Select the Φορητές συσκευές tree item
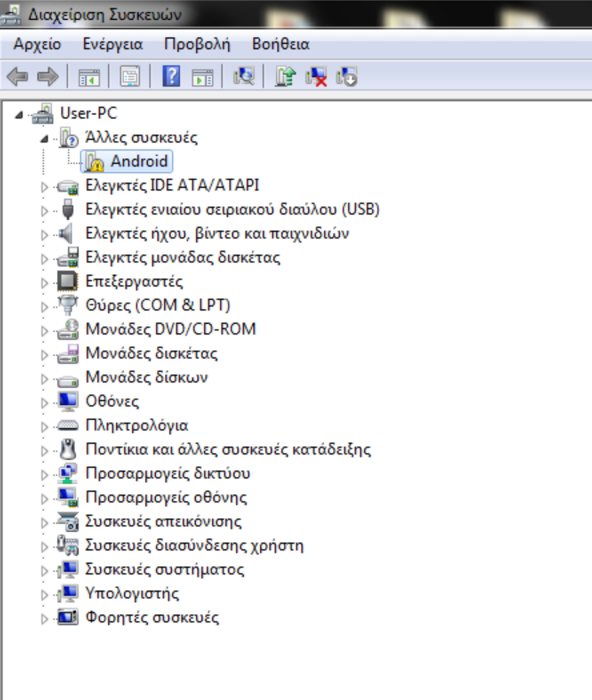The height and width of the screenshot is (700, 592). [x=152, y=617]
